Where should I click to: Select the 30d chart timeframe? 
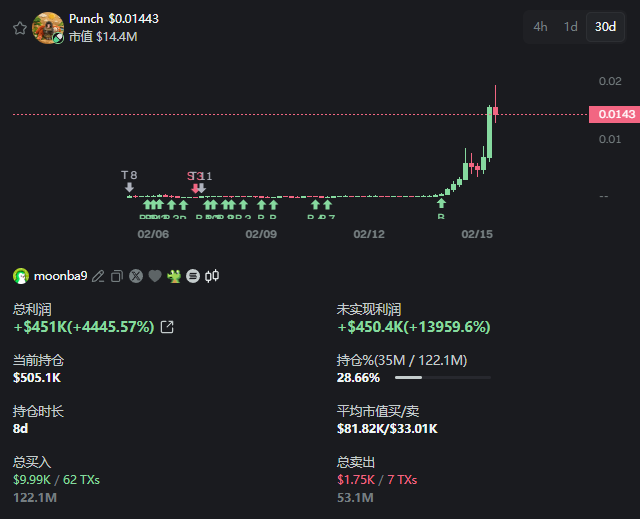[x=605, y=27]
